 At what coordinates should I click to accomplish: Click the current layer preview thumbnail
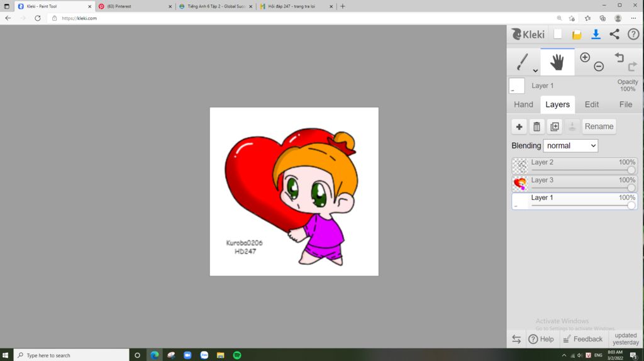tap(517, 86)
